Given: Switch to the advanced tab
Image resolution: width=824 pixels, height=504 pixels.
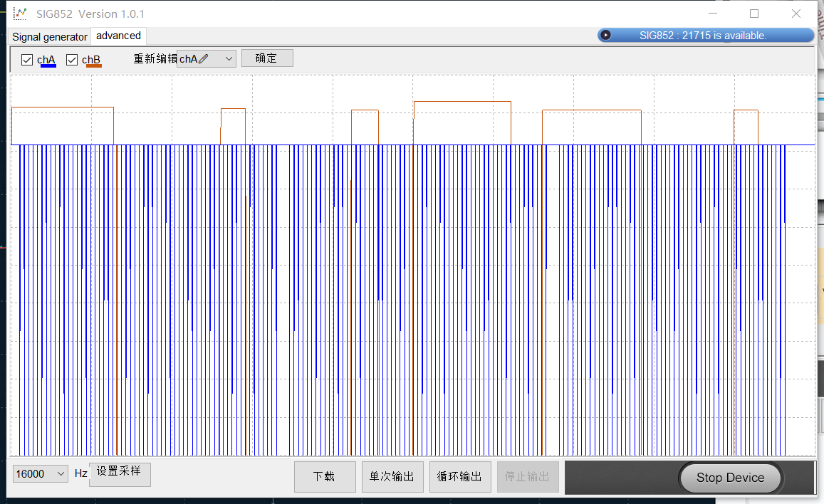Looking at the screenshot, I should coord(118,36).
